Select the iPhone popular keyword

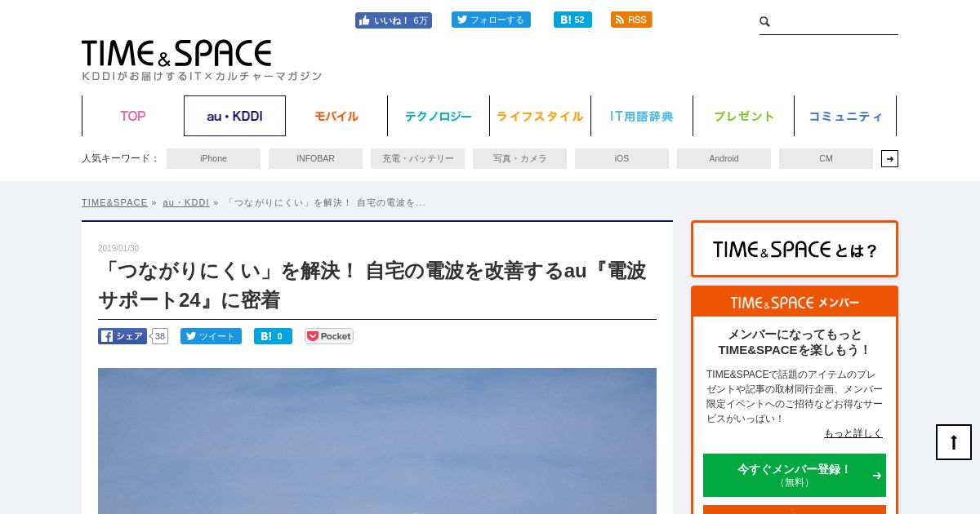pos(213,158)
